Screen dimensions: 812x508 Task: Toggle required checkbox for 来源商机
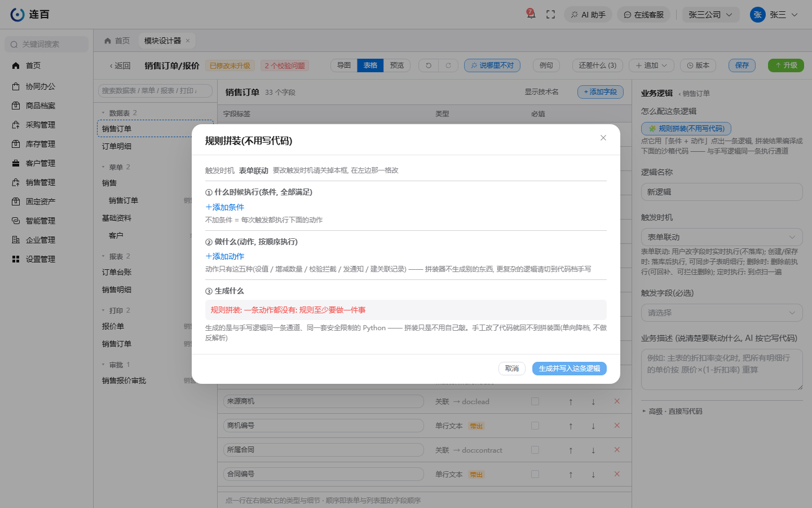(535, 401)
